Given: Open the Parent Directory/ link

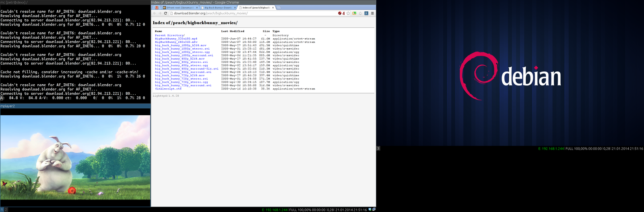Looking at the screenshot, I should click(169, 35).
